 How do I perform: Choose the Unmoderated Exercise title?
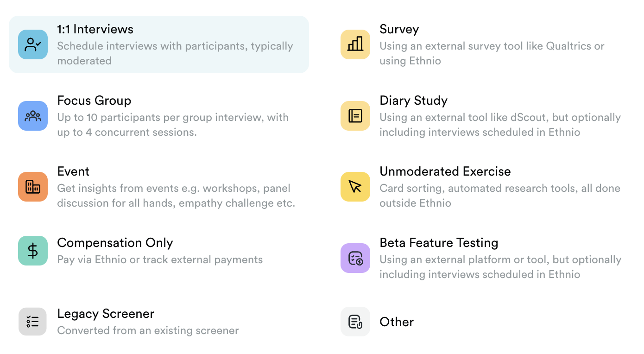(445, 171)
